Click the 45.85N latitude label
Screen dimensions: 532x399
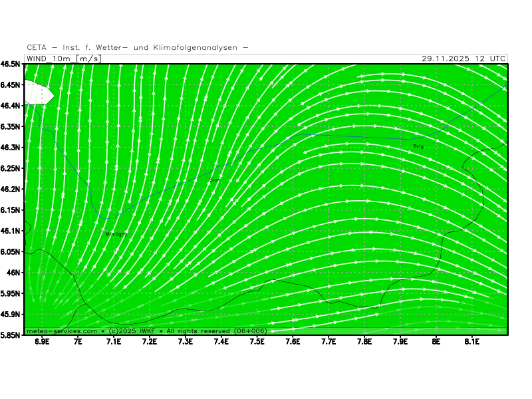tap(10, 334)
